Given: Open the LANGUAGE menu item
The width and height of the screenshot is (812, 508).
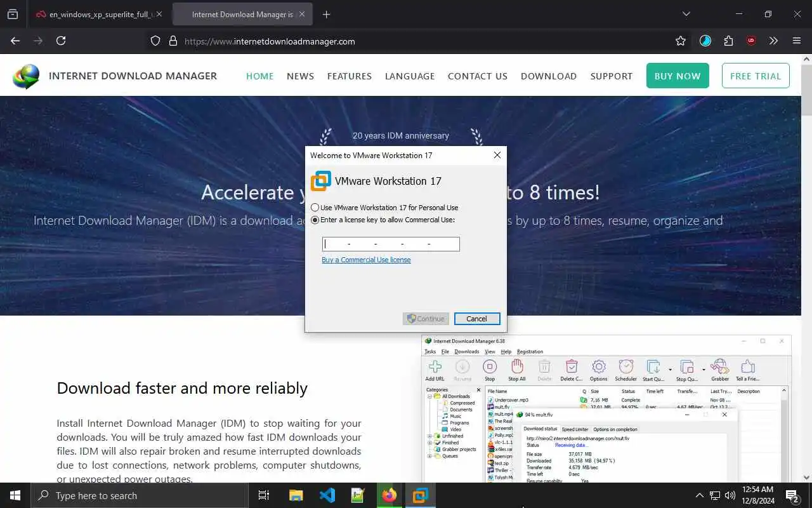Looking at the screenshot, I should click(x=410, y=76).
